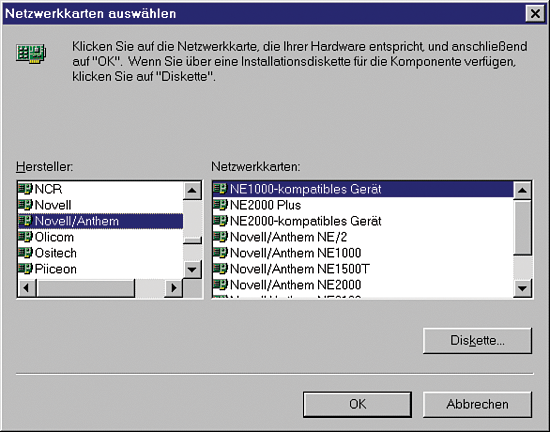550x432 pixels.
Task: Click the network card icon beside NCR
Action: tap(25, 189)
